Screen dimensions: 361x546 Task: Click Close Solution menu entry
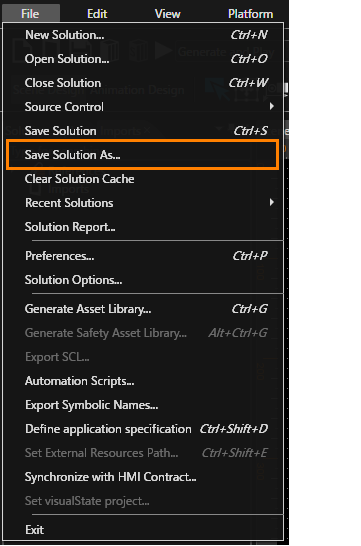143,83
